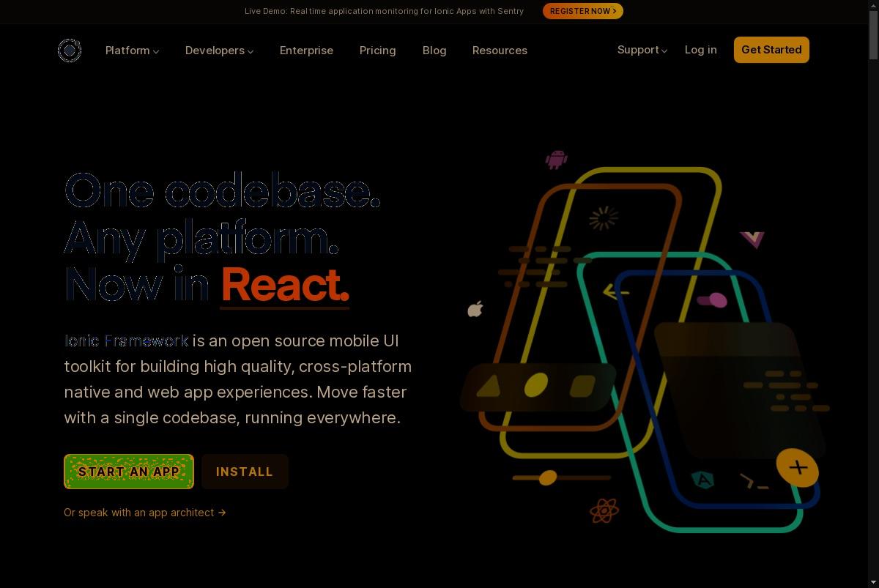Click the Ionic logo icon
879x588 pixels.
70,51
